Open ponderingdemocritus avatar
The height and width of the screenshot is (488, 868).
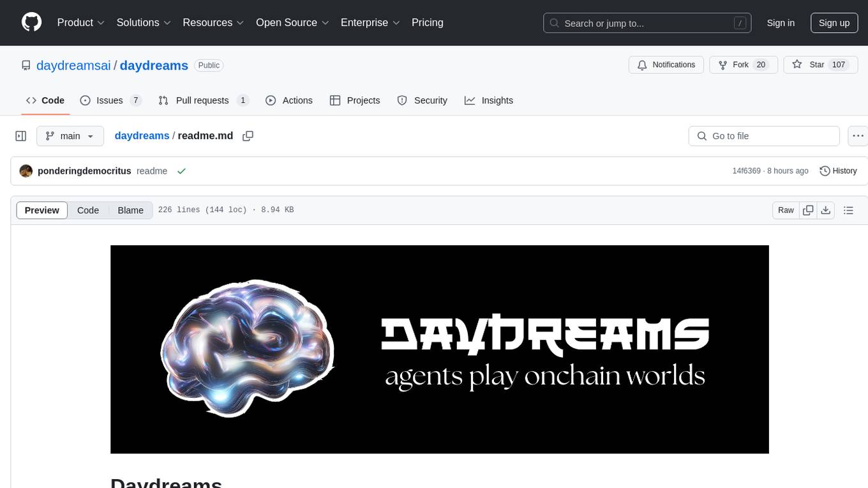click(x=26, y=171)
